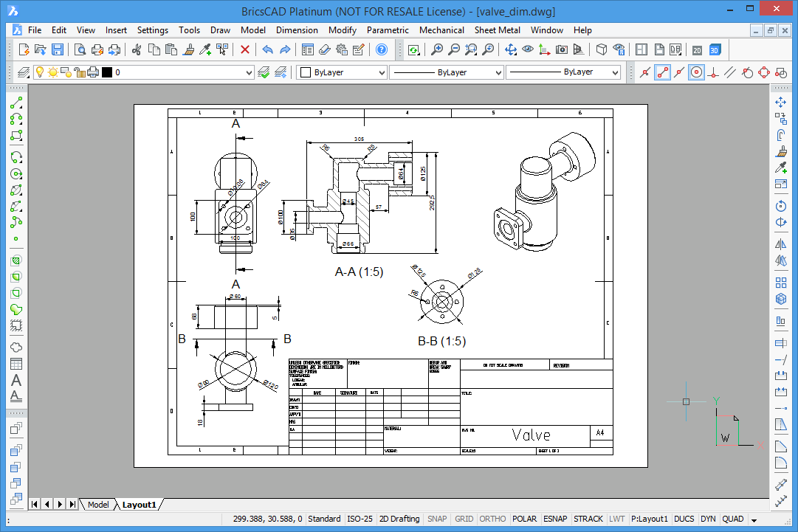Disable POLAR tracking in status bar
Image resolution: width=798 pixels, height=532 pixels.
[x=524, y=519]
